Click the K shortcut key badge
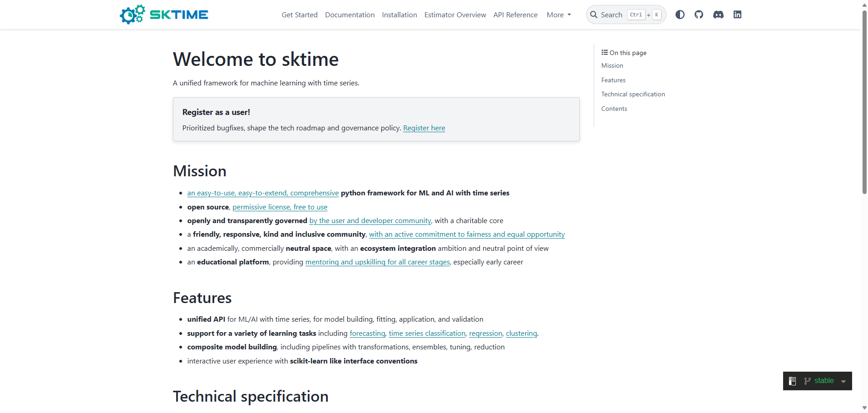The width and height of the screenshot is (868, 413). 656,15
